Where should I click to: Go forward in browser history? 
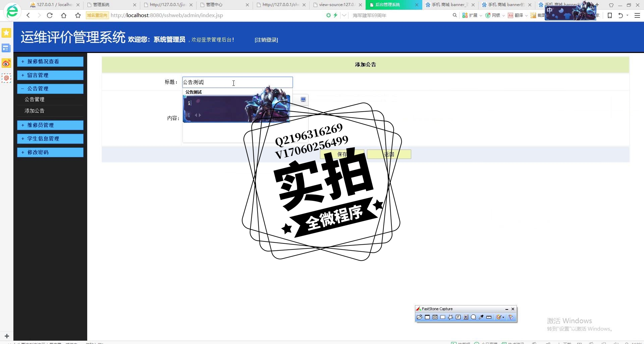click(39, 15)
